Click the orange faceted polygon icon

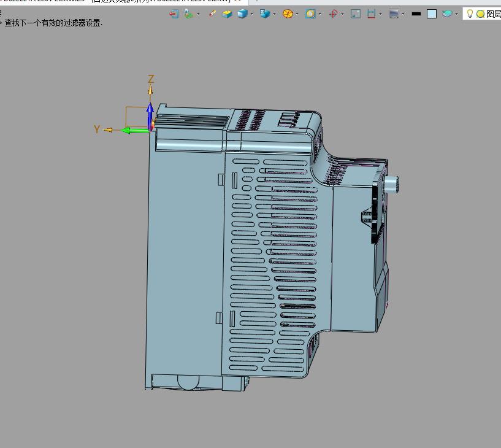click(x=288, y=14)
